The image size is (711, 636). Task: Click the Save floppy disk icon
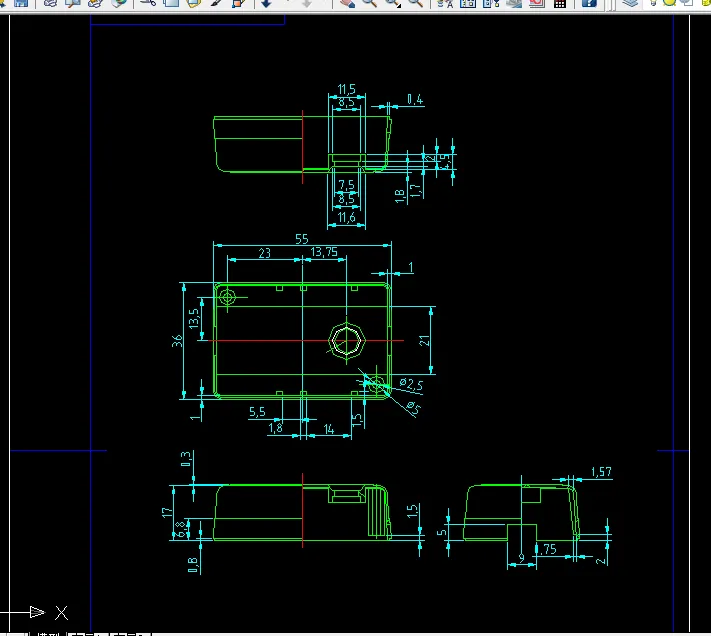tap(21, 3)
